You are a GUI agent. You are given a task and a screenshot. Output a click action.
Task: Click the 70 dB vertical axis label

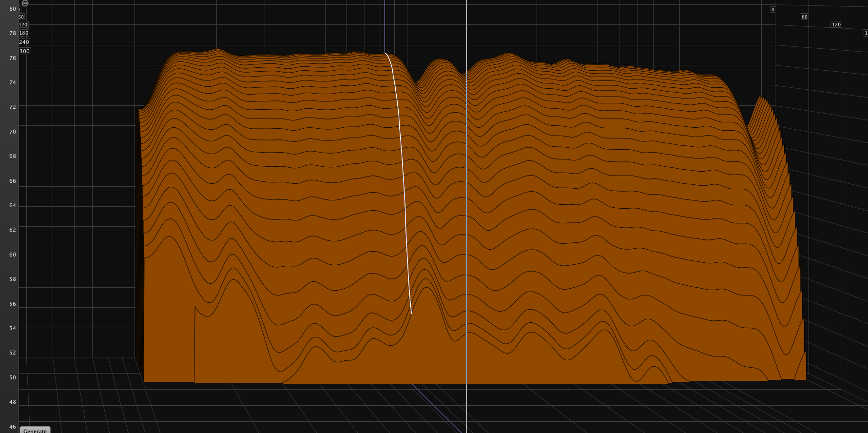point(13,132)
